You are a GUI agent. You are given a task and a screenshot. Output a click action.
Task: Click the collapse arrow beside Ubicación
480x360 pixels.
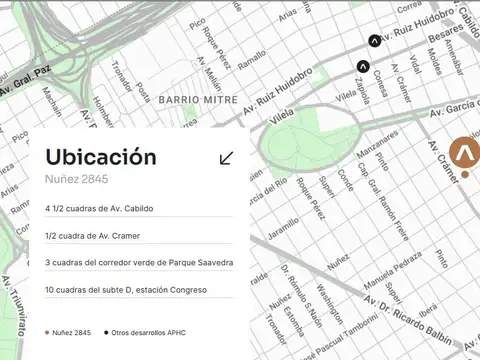click(x=226, y=158)
